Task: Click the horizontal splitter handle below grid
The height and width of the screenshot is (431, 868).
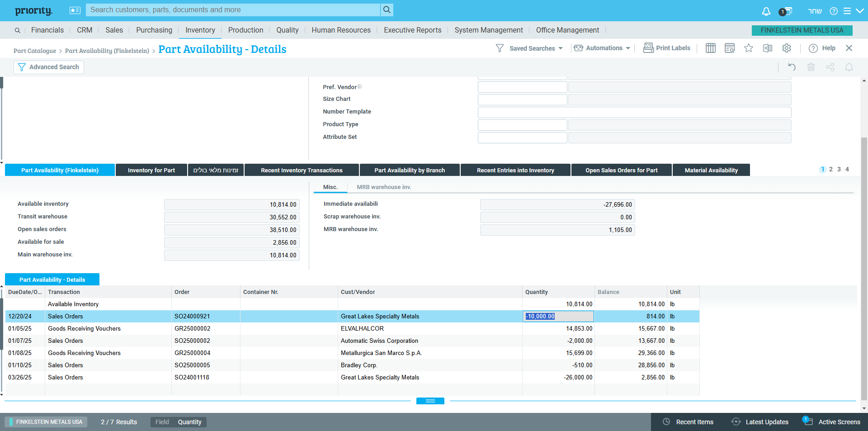Action: [430, 401]
